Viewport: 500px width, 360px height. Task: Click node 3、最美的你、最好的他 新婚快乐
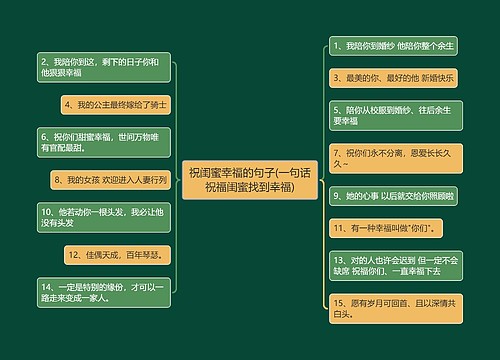coord(393,78)
